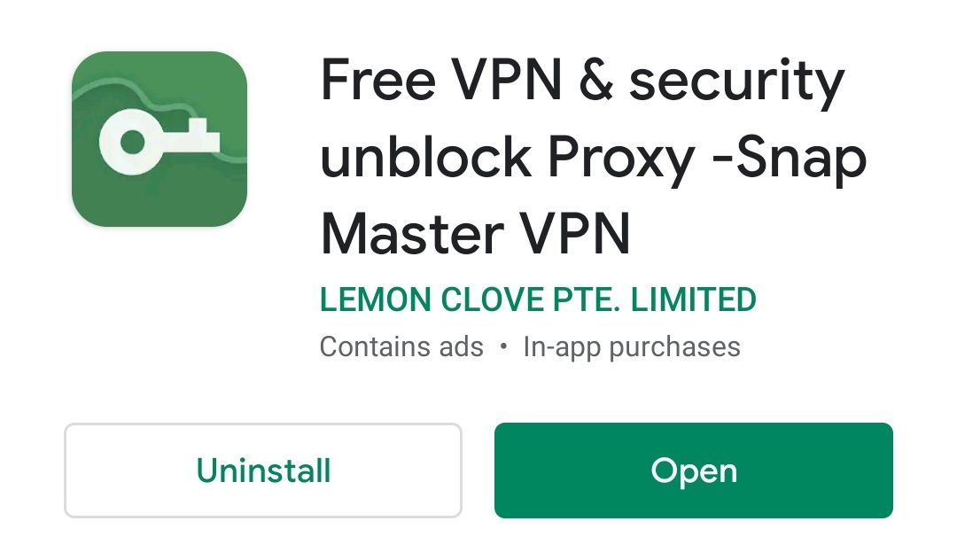Visit the LEMON CLOVE PTE. LIMITED developer page
Image resolution: width=957 pixels, height=560 pixels.
click(x=538, y=299)
